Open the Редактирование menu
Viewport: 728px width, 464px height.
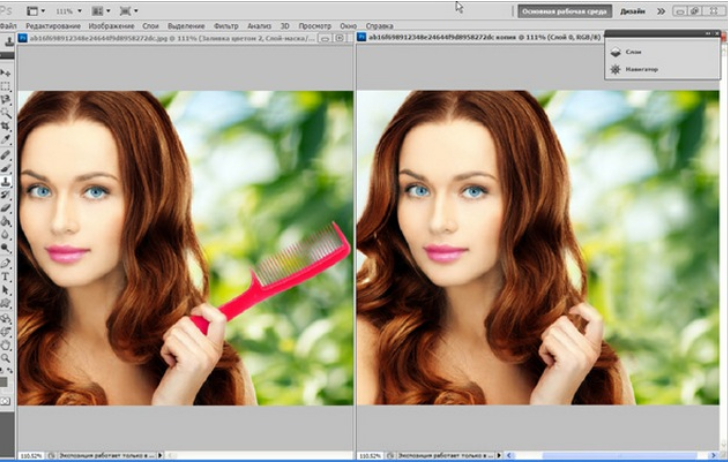point(53,26)
